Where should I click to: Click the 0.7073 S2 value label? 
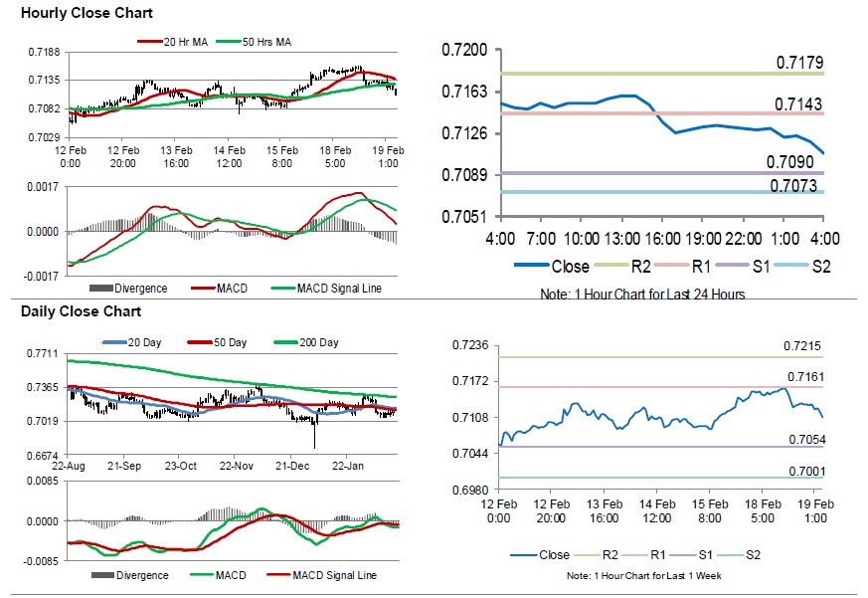tap(793, 185)
